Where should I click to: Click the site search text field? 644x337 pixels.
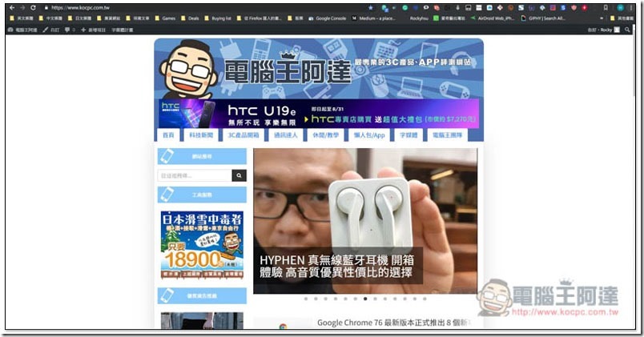click(x=195, y=175)
